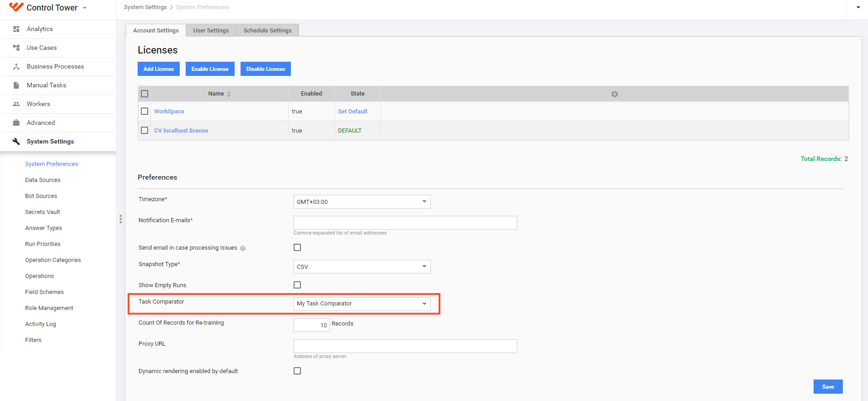
Task: Open the WorkSpace license link
Action: [x=169, y=111]
